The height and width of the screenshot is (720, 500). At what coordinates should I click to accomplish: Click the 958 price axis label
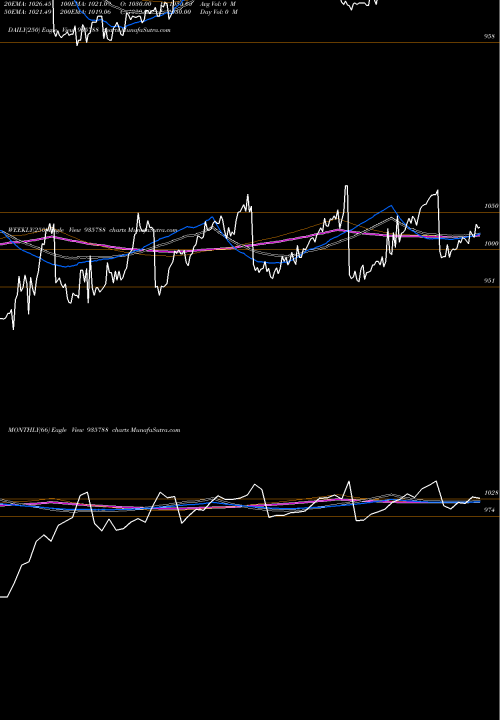pyautogui.click(x=489, y=36)
